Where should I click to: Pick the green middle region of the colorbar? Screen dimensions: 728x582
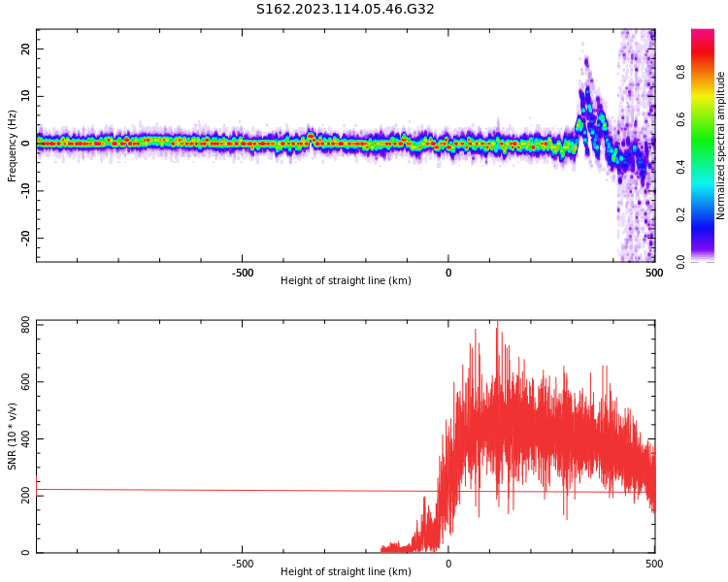pos(703,145)
